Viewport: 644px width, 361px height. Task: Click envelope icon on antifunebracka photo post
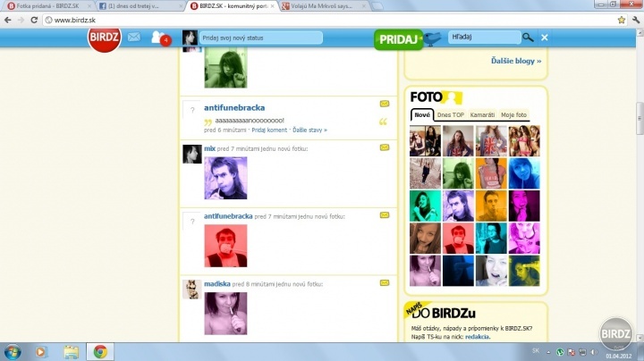(x=385, y=215)
